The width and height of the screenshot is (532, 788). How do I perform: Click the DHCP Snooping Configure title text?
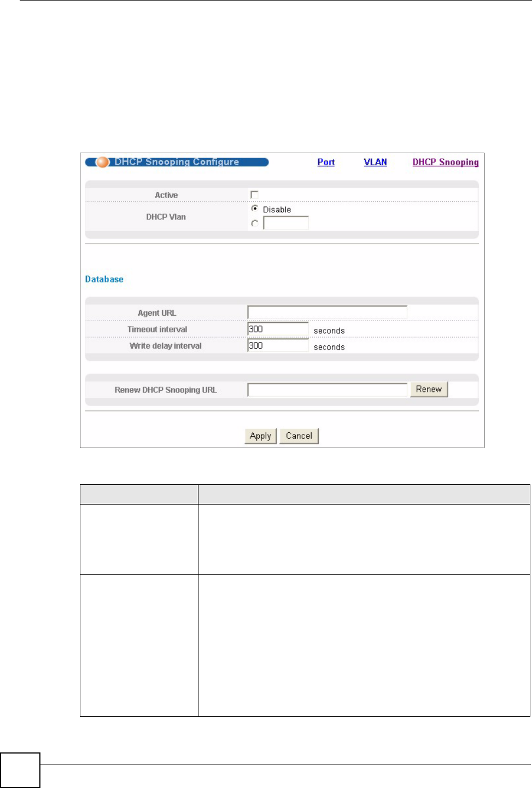pos(177,162)
